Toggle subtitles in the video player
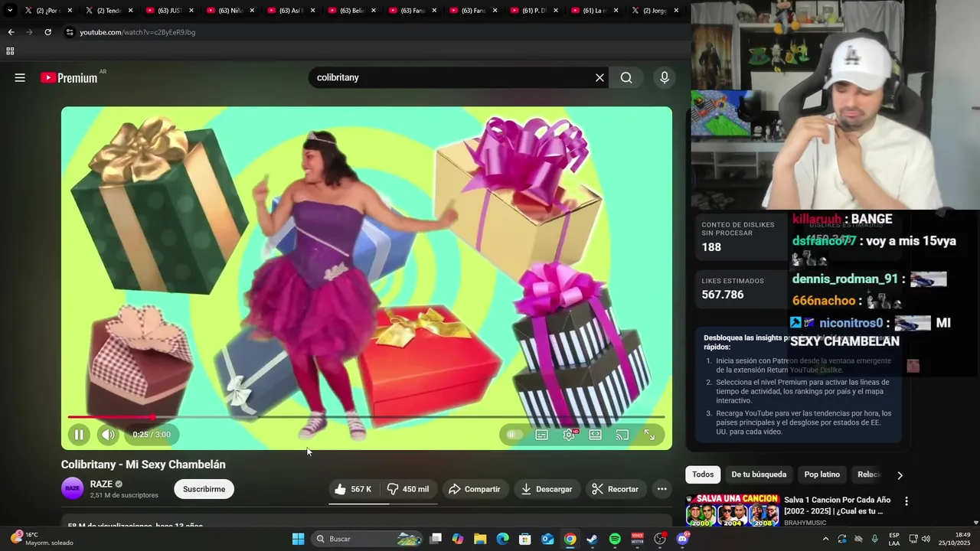 pos(541,435)
